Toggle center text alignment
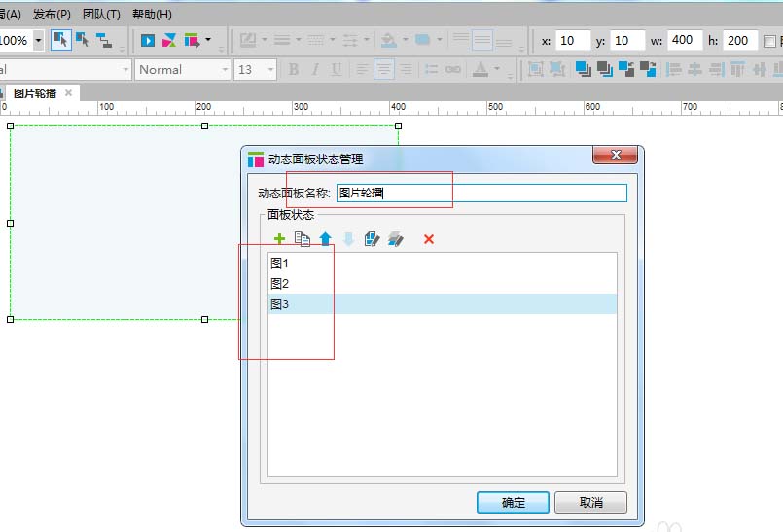 pos(384,69)
